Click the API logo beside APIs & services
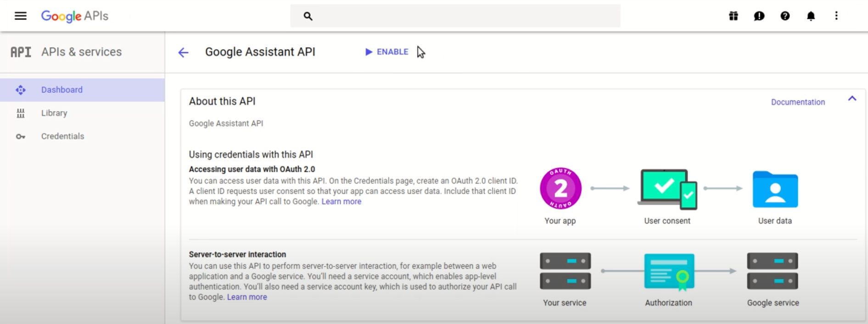 21,52
